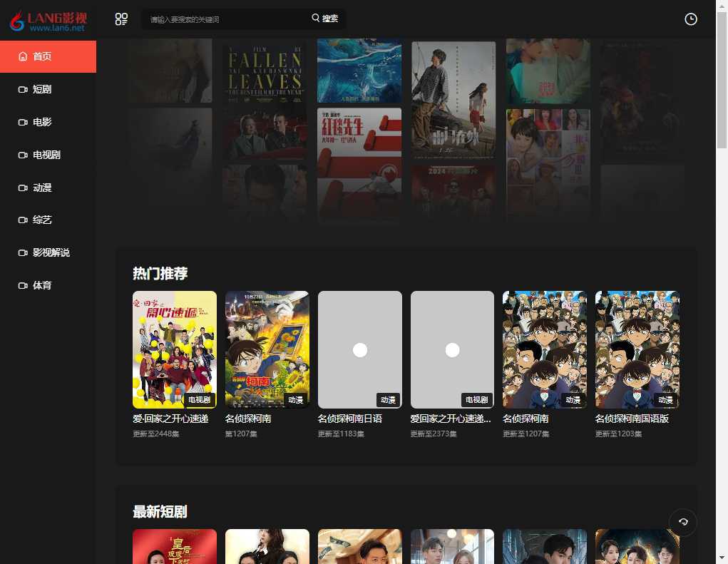This screenshot has height=564, width=728.
Task: Open the Conan sunflower movie poster
Action: pyautogui.click(x=267, y=349)
